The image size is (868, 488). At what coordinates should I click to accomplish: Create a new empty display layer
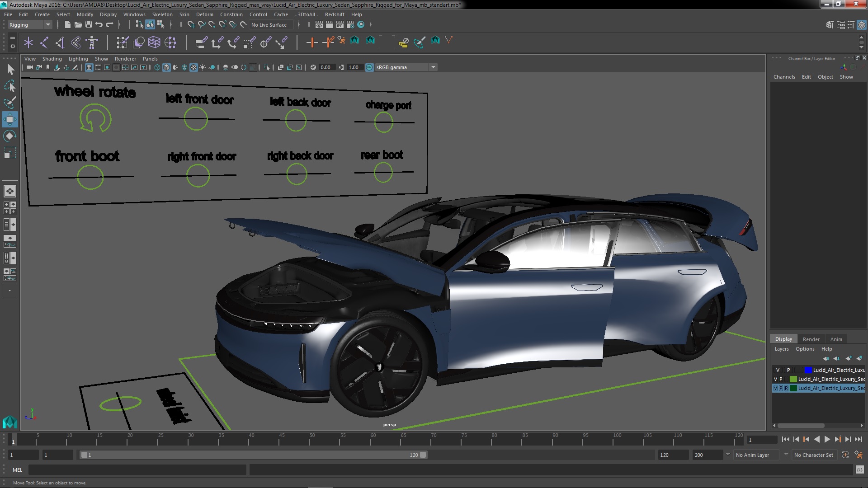tap(848, 358)
